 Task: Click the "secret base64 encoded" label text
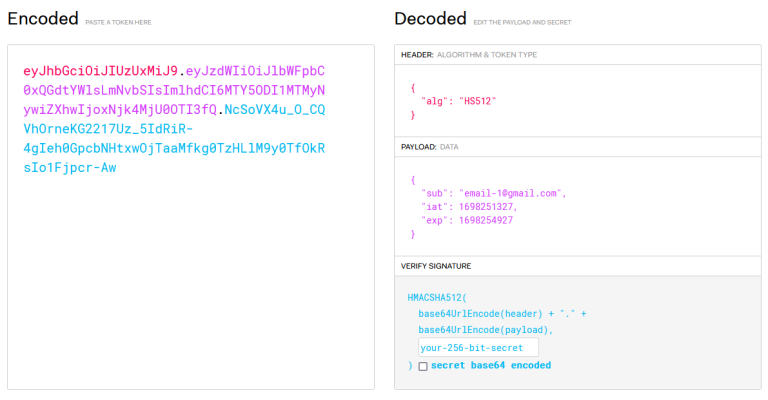[x=490, y=366]
